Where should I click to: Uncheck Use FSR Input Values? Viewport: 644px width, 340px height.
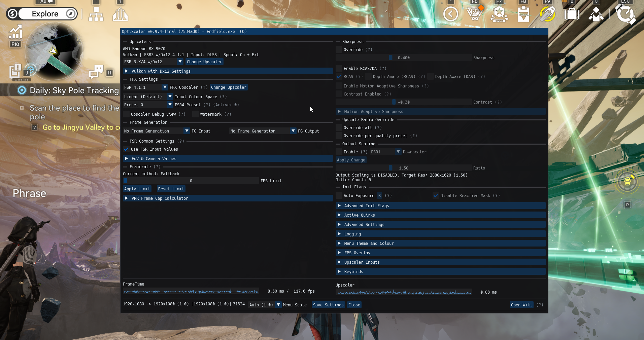[126, 149]
